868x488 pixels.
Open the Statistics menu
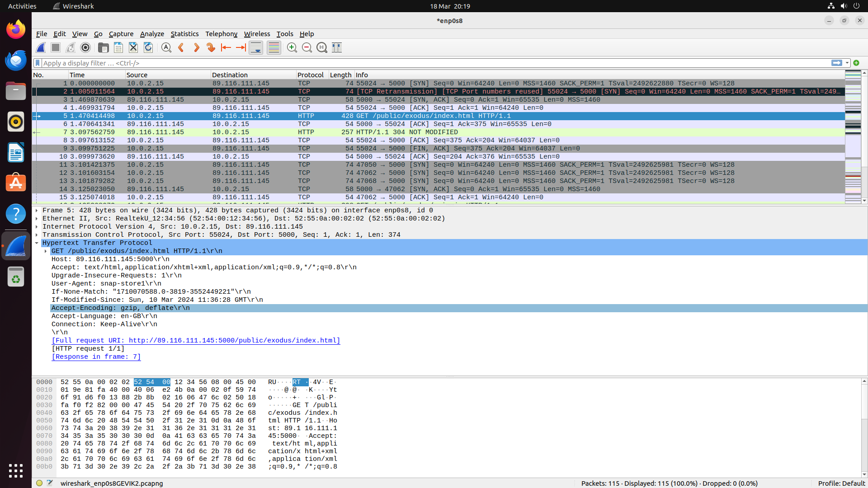(x=184, y=34)
